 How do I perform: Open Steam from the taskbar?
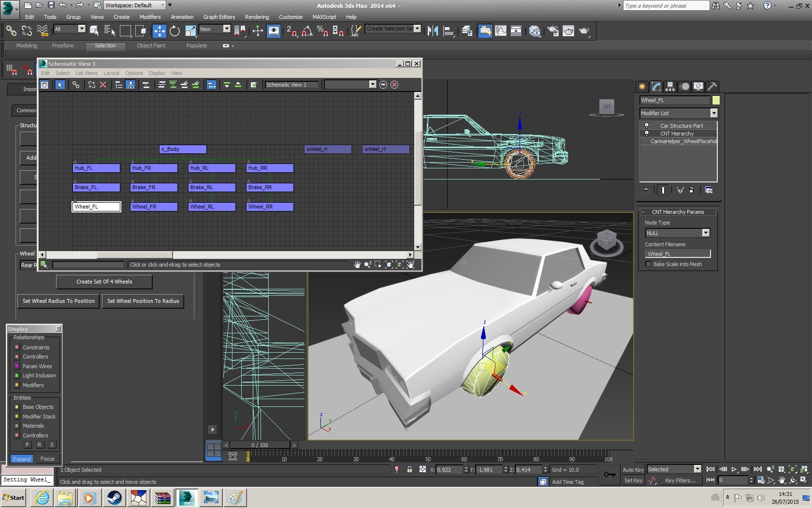coord(115,497)
